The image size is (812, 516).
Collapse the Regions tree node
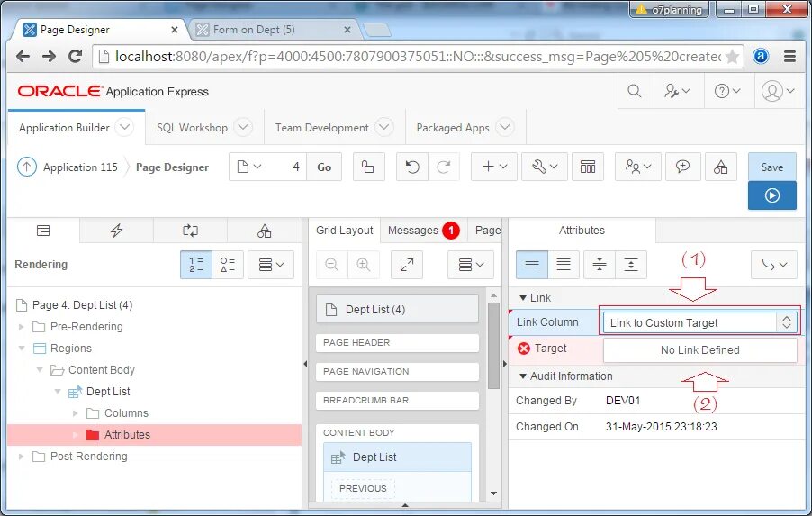point(22,349)
